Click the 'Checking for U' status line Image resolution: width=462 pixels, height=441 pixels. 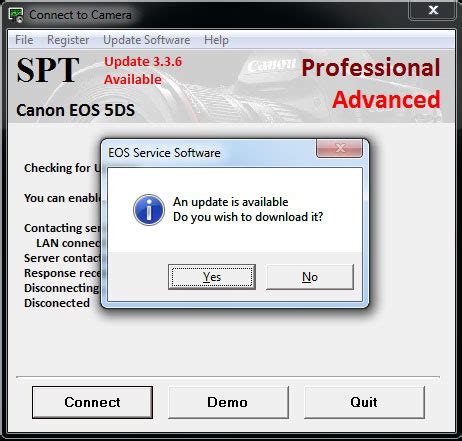click(62, 168)
